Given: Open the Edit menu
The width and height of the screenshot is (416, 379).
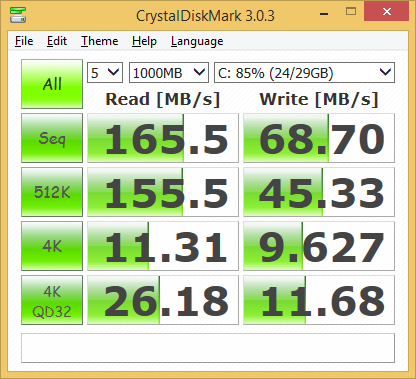Looking at the screenshot, I should 57,41.
